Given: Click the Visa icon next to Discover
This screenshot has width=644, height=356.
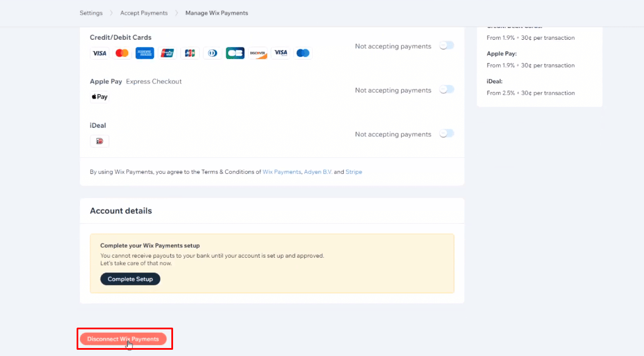Looking at the screenshot, I should (280, 53).
